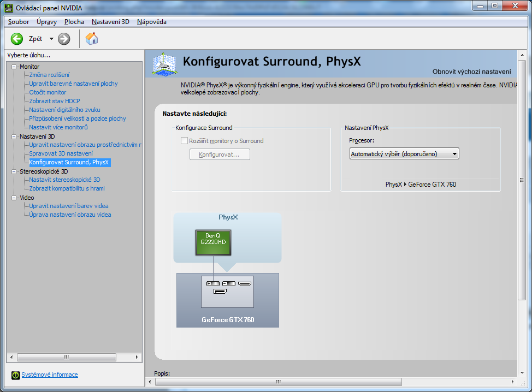
Task: Select the BenQ G2220HD monitor icon
Action: click(x=213, y=242)
